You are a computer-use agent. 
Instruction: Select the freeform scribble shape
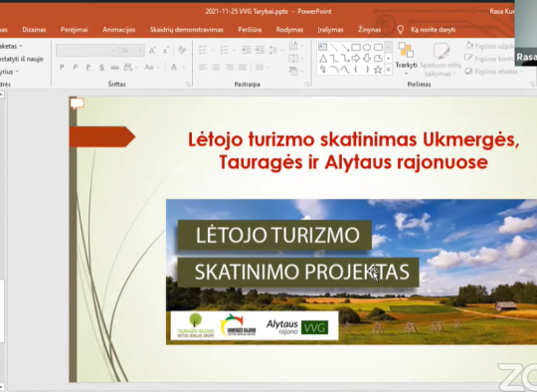323,70
